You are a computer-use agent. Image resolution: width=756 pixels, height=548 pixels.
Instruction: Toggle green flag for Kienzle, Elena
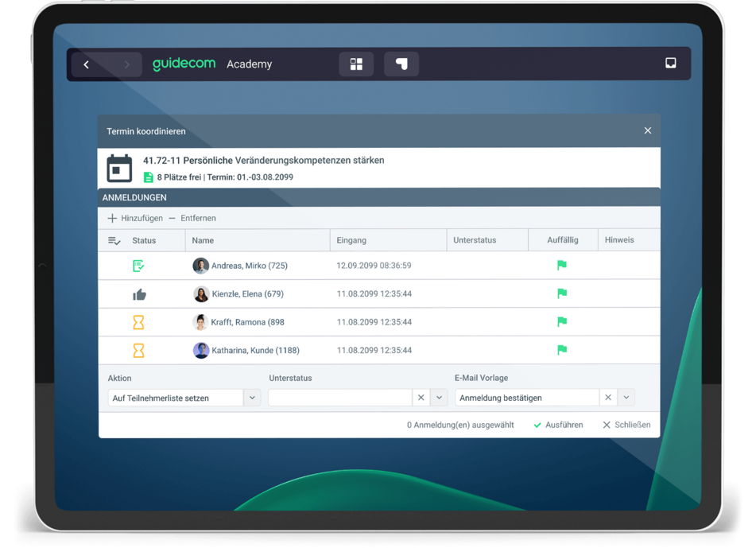(562, 293)
